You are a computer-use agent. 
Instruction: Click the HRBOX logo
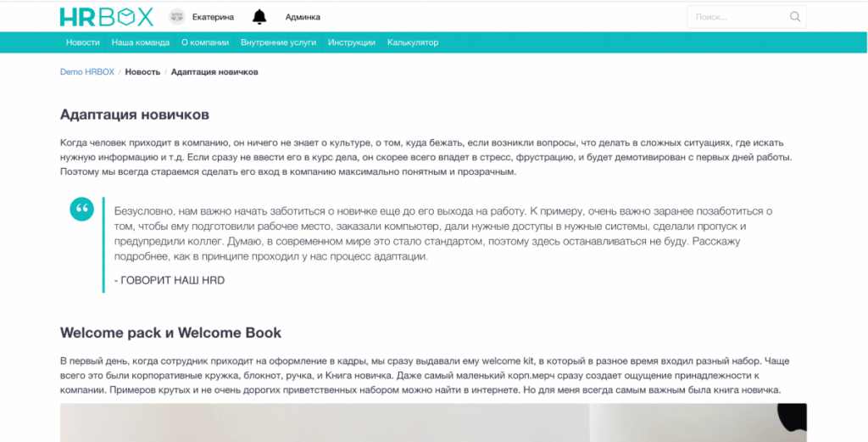106,17
